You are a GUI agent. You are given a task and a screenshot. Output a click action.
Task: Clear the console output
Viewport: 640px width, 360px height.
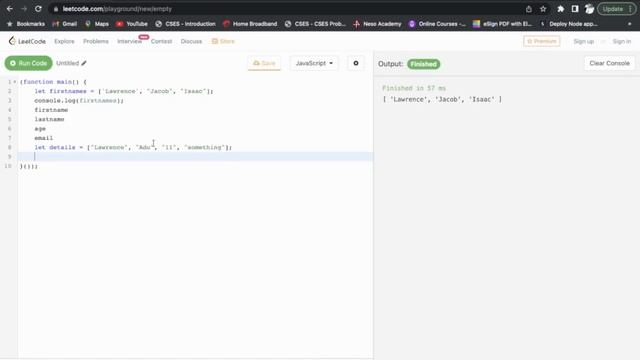(609, 63)
